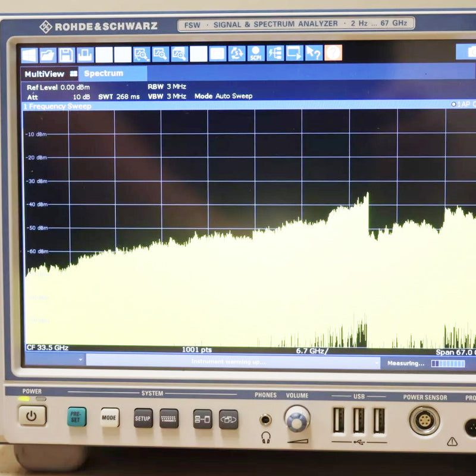Activate context help pointer question icon
Screen dimensions: 476x476
(314, 52)
